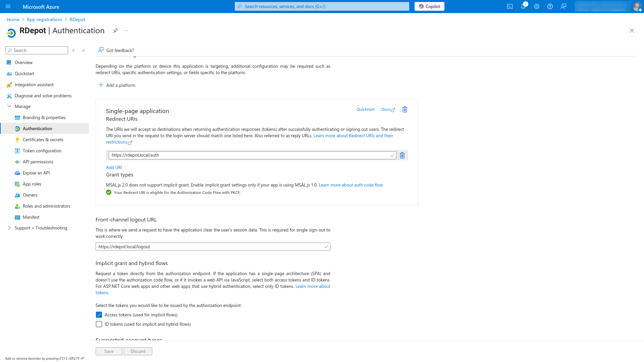Screen dimensions: 644x362
Task: Click the Front-channel logout URL field
Action: pos(210,247)
